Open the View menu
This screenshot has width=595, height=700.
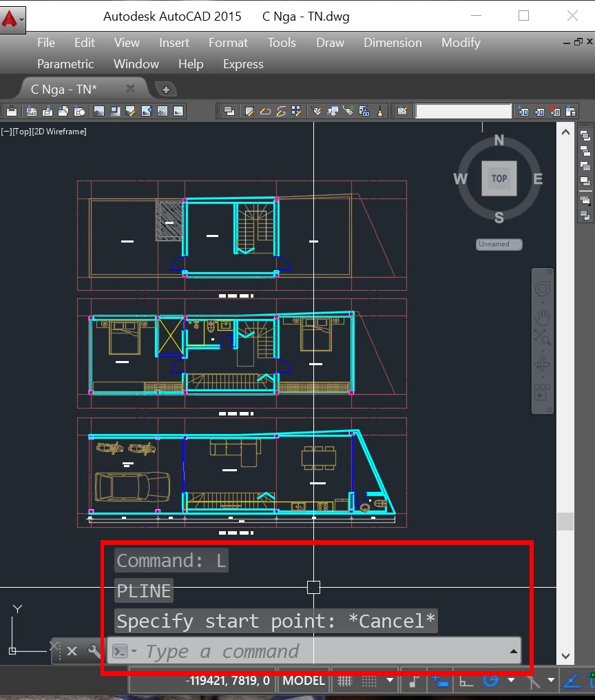point(127,43)
